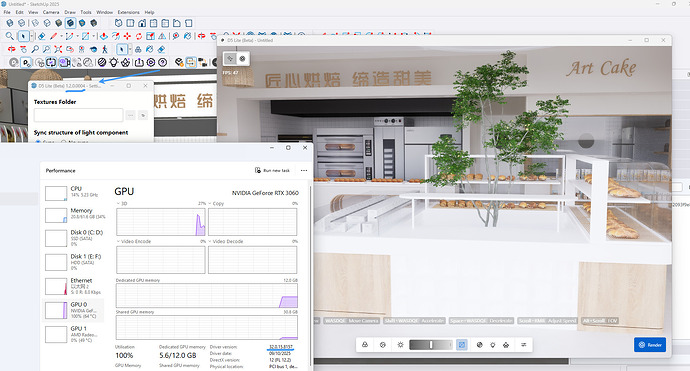Switch to Wireframe face style
The width and height of the screenshot is (690, 371).
tap(35, 23)
